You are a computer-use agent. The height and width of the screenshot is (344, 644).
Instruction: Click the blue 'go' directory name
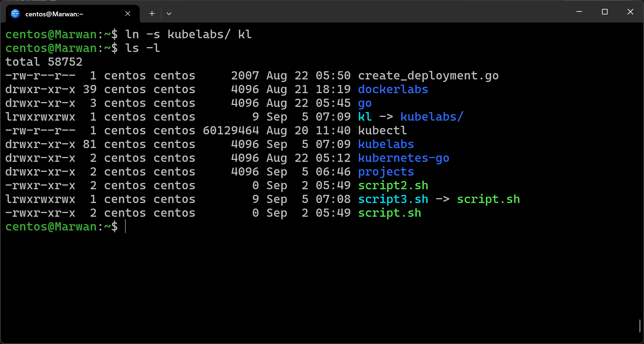[365, 104]
